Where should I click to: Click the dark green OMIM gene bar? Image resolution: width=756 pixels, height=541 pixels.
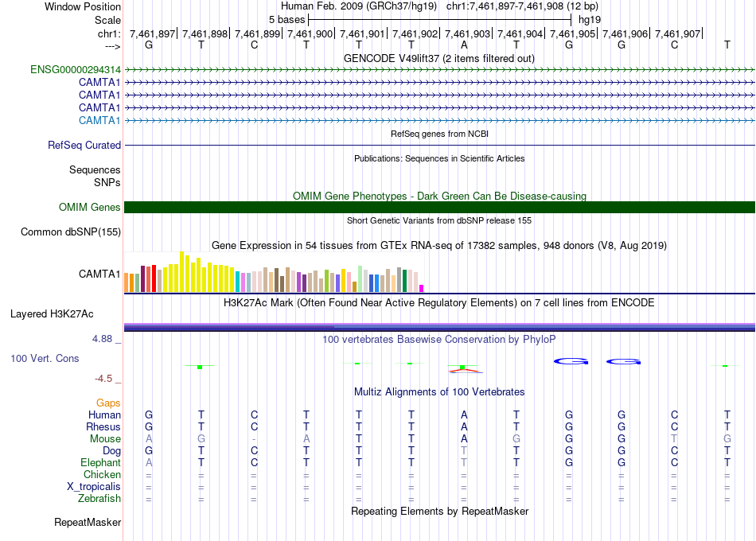click(x=439, y=208)
